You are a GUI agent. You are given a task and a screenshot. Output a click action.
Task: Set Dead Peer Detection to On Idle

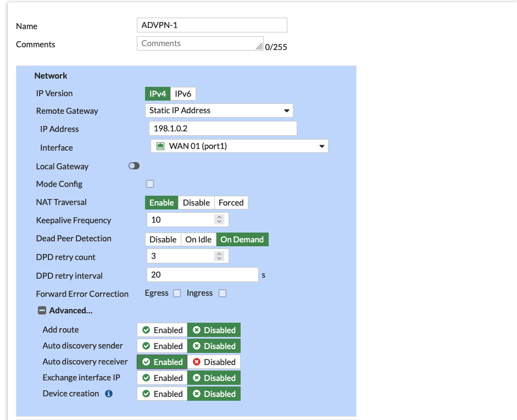(198, 240)
